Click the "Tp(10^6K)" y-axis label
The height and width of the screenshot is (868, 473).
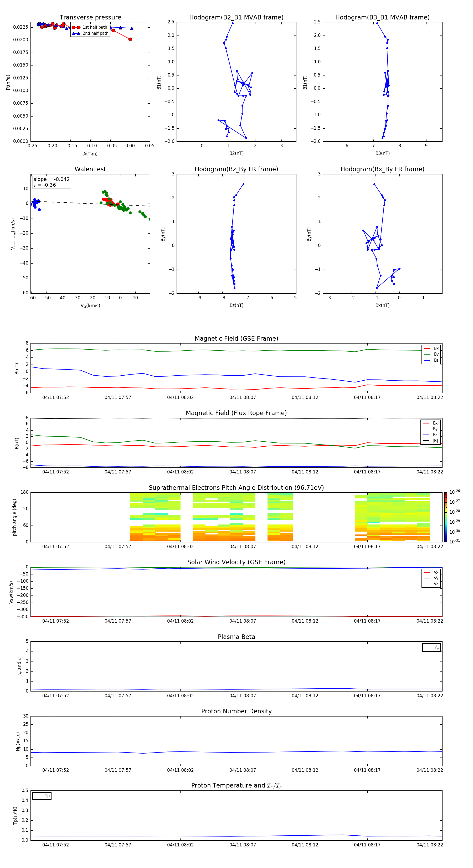15,815
